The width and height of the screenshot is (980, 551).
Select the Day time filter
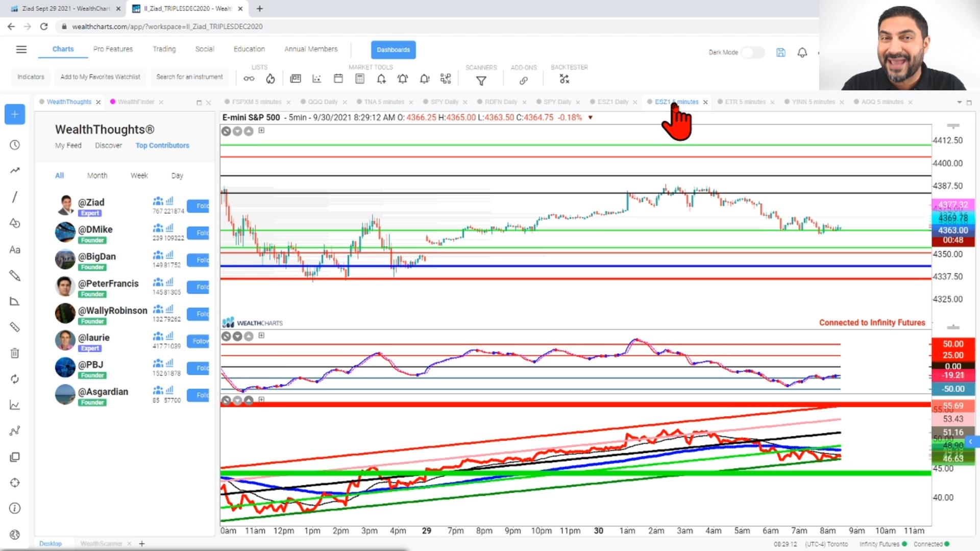click(x=177, y=176)
